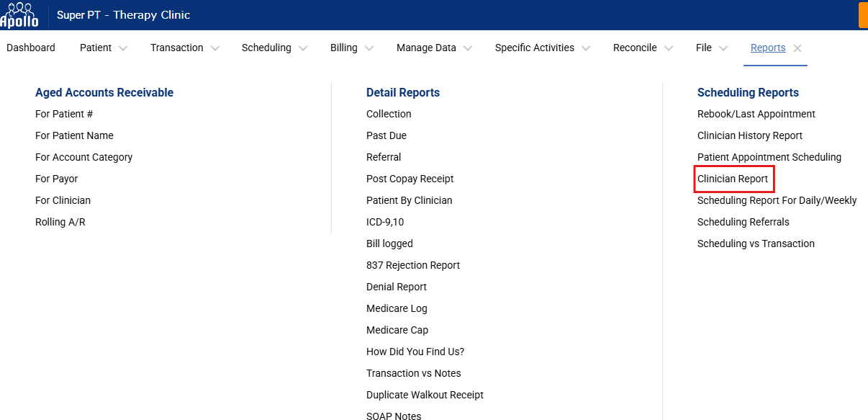Open the Reconcile menu chevron
The image size is (868, 420).
tap(669, 48)
